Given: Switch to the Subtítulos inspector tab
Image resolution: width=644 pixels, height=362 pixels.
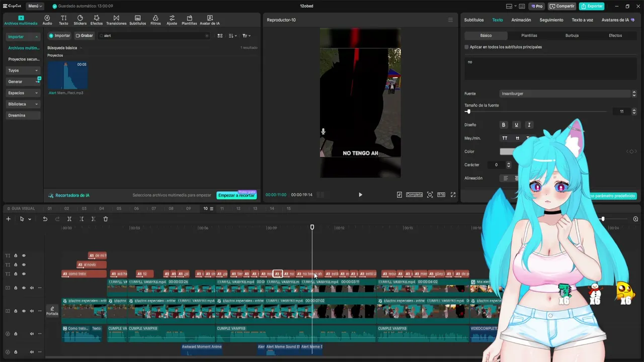Looking at the screenshot, I should click(x=474, y=20).
